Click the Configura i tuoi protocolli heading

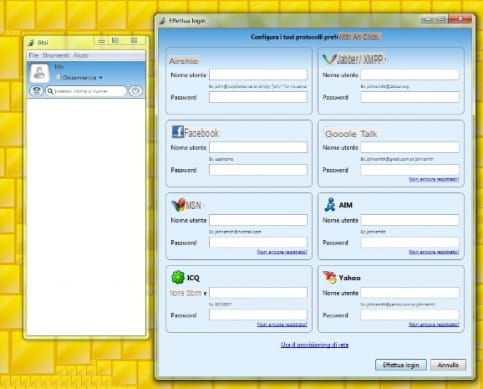[x=315, y=37]
